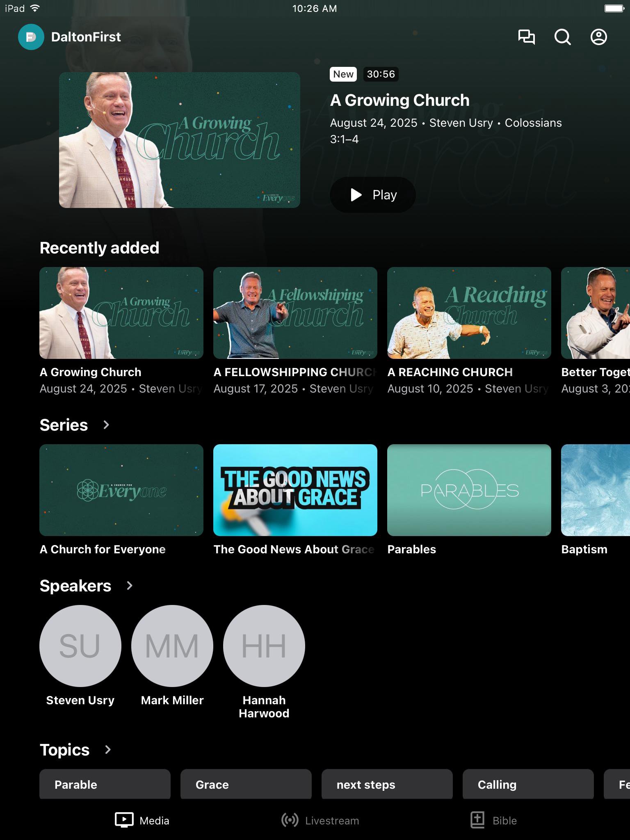Switch to the Media tab
This screenshot has height=840, width=630.
(142, 820)
